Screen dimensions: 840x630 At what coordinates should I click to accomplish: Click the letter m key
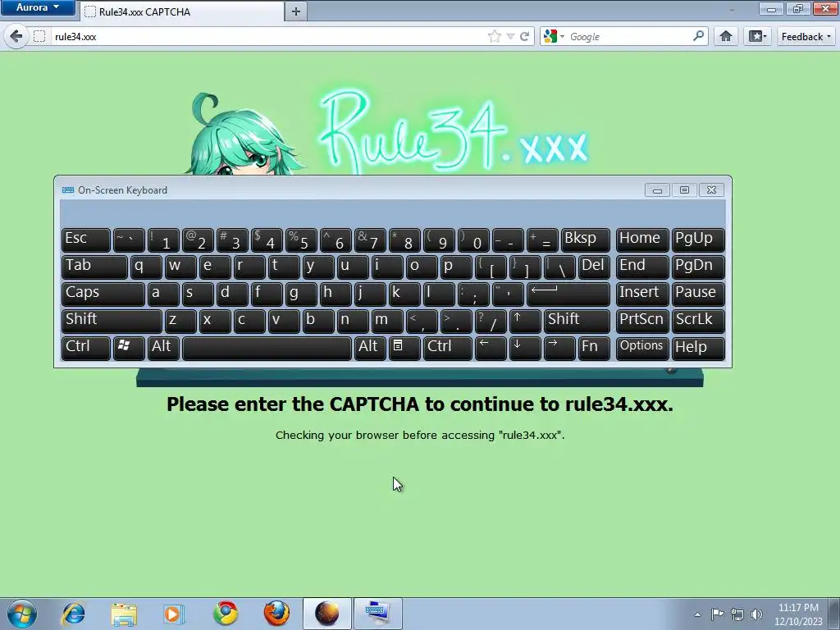click(x=387, y=321)
